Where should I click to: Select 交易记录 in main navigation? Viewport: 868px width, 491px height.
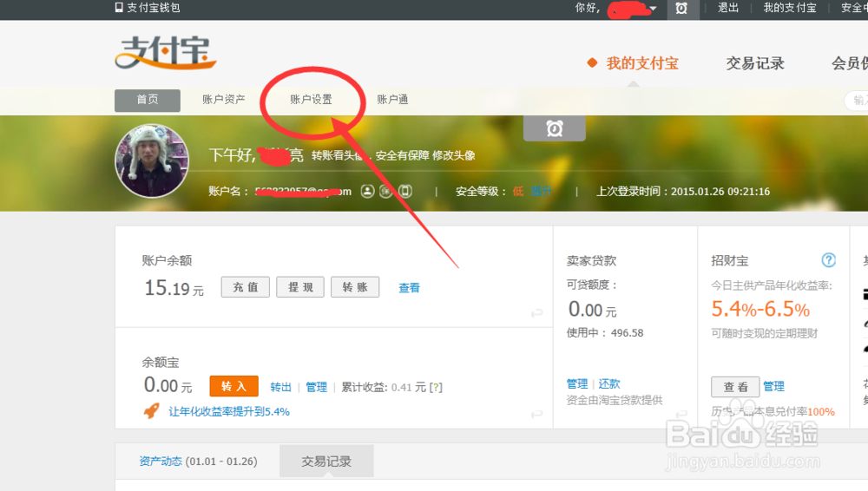[755, 63]
